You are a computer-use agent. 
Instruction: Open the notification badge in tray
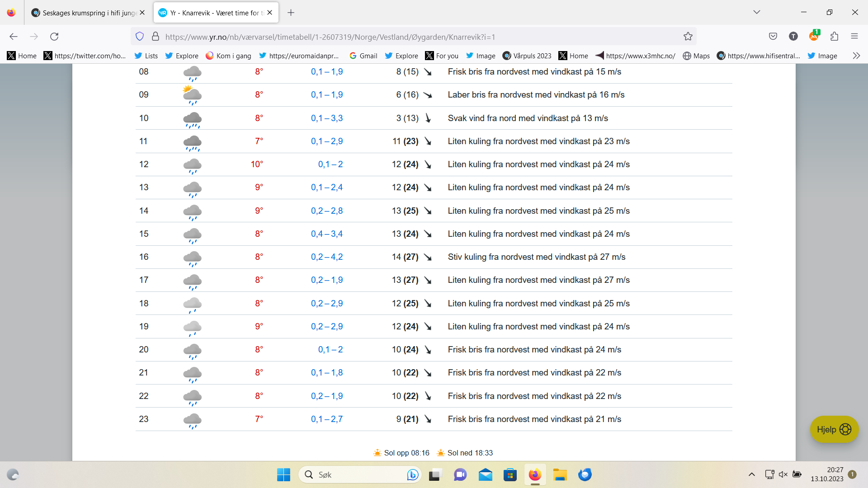coord(852,474)
